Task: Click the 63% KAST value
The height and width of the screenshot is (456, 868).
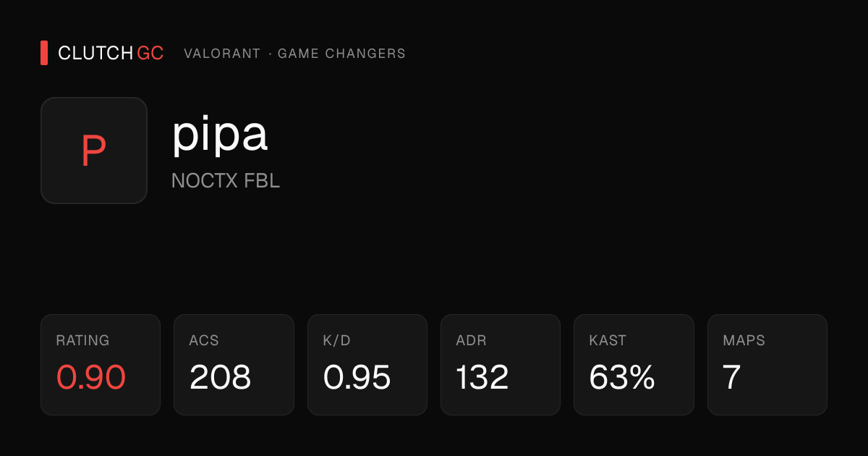Action: (622, 377)
